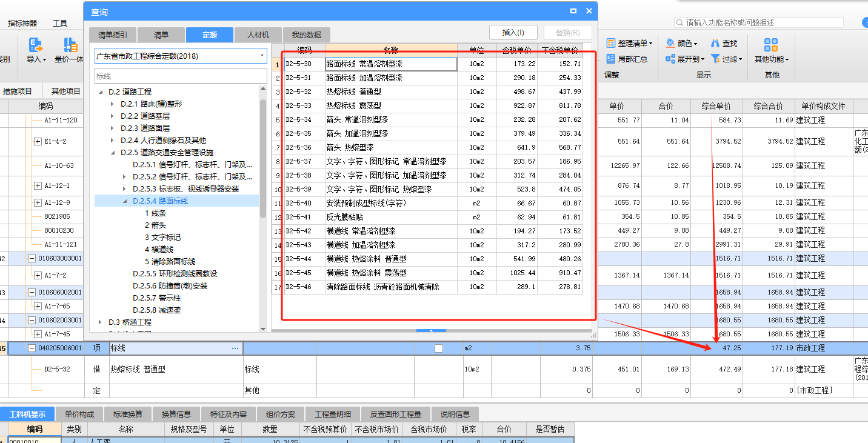Tick the checkbox in the 标线 row
This screenshot has width=868, height=443.
[x=439, y=348]
